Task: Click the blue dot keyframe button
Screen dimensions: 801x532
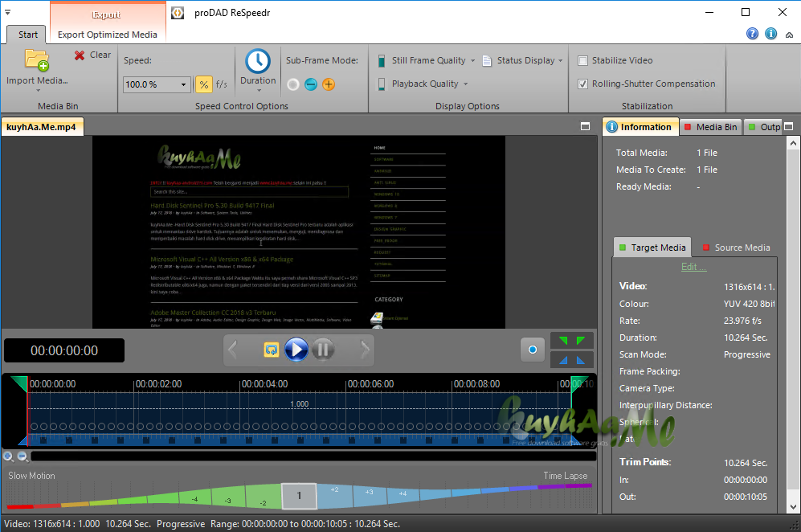Action: (x=533, y=350)
